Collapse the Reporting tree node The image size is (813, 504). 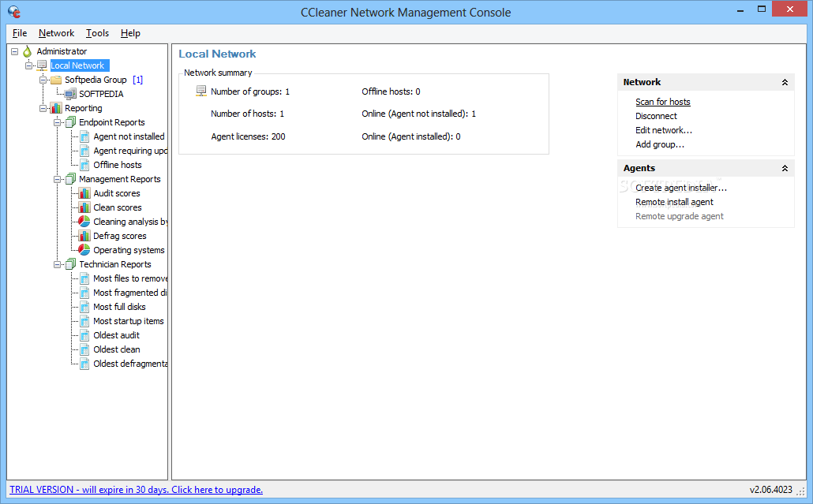pos(43,108)
